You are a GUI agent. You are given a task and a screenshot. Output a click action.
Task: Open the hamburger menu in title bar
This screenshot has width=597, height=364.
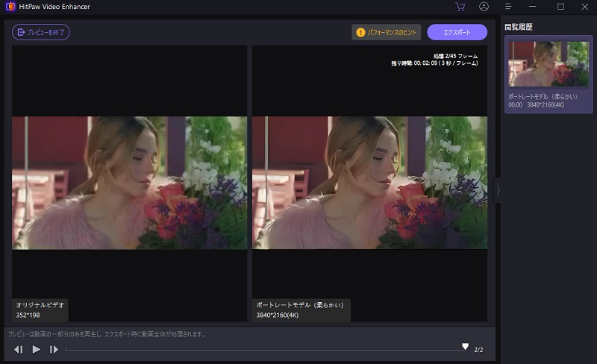point(507,7)
